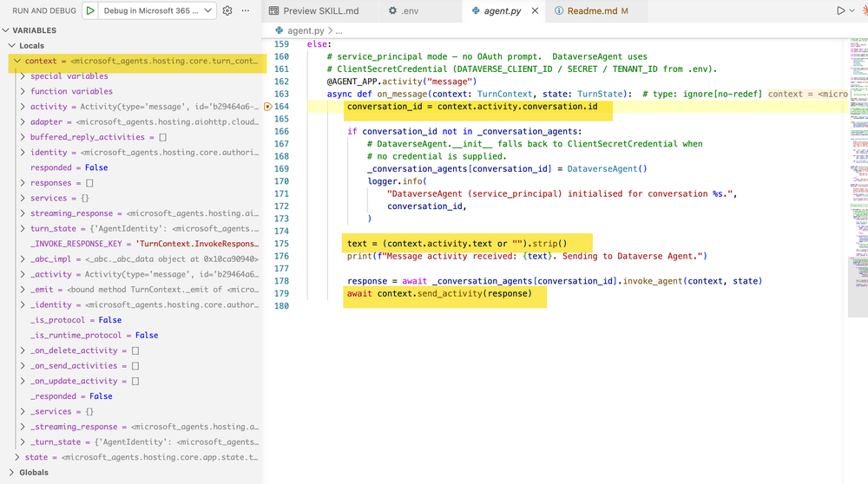Image resolution: width=868 pixels, height=484 pixels.
Task: Expand the Globals scope
Action: coord(11,473)
